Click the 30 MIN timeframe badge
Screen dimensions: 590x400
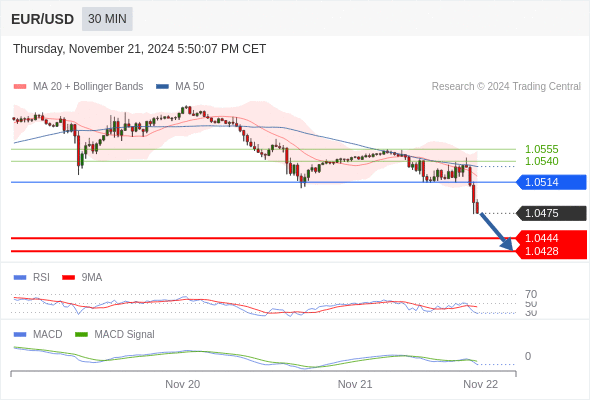107,19
